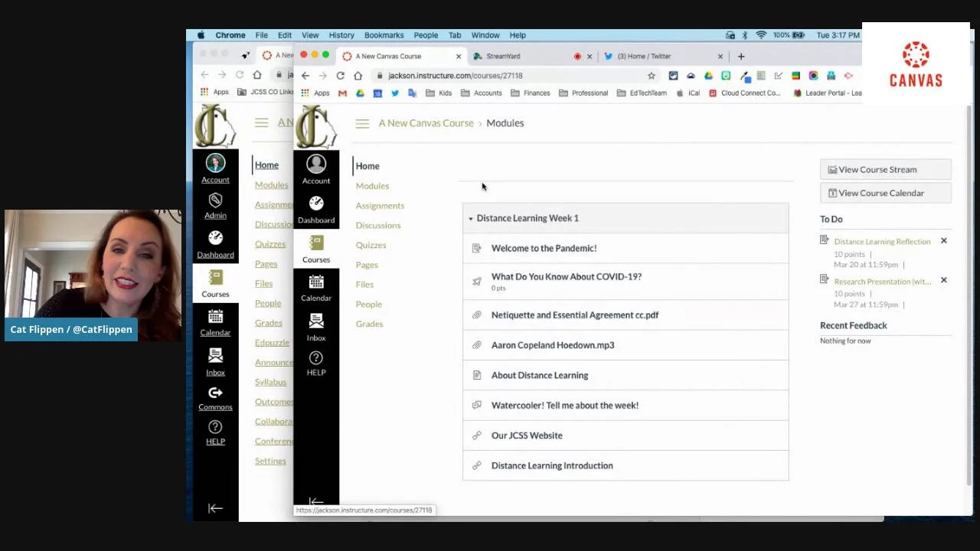Switch to the Home / Twitter tab
980x551 pixels.
[663, 56]
